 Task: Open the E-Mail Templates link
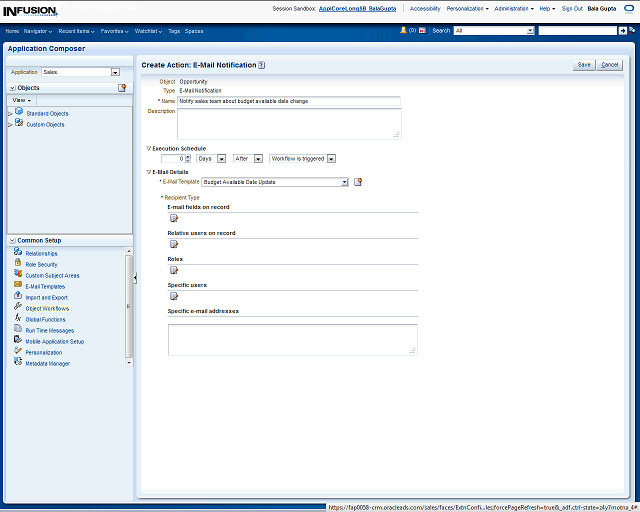(x=45, y=286)
